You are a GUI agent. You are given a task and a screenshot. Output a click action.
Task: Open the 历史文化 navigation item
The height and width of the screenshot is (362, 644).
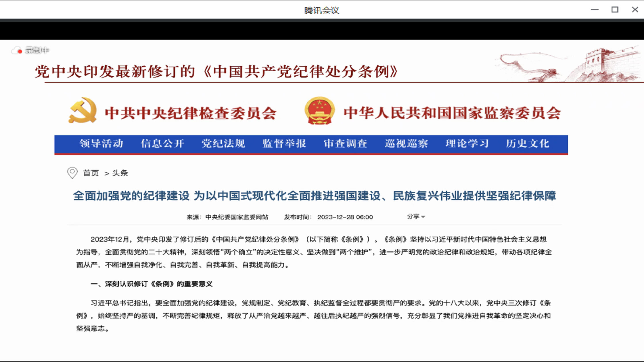(x=528, y=143)
